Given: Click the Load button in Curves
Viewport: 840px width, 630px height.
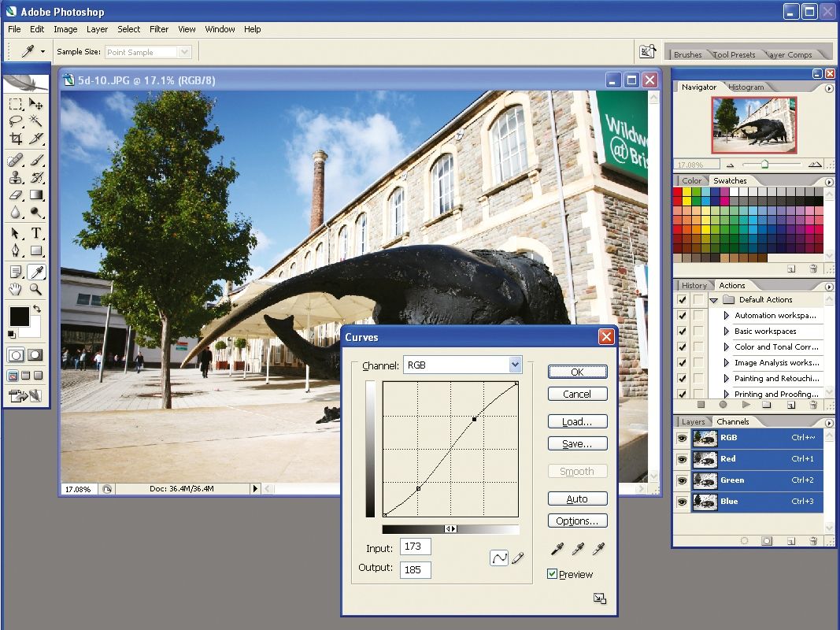Looking at the screenshot, I should (x=577, y=421).
